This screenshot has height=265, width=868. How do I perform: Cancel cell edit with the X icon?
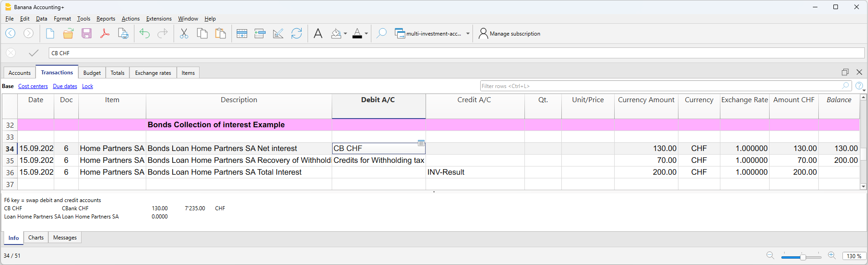11,53
